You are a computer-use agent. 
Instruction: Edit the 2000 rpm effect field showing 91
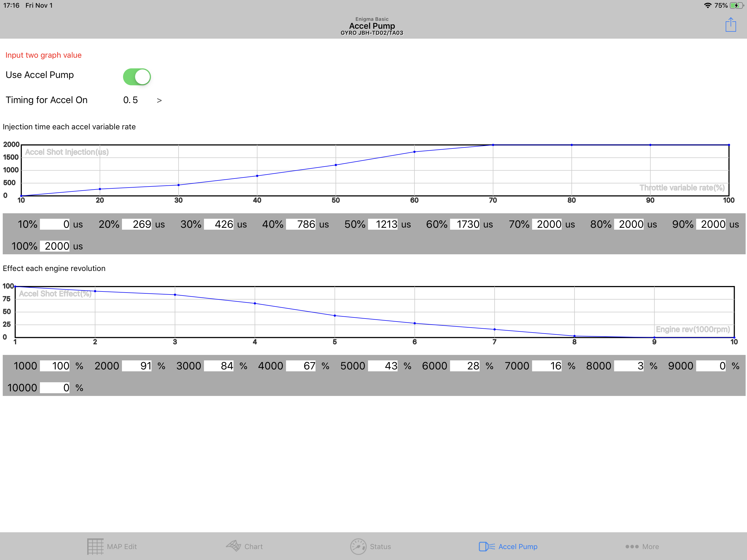tap(137, 366)
